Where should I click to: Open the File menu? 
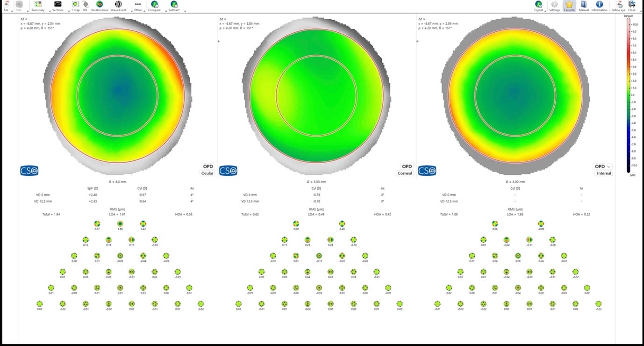[x=6, y=6]
